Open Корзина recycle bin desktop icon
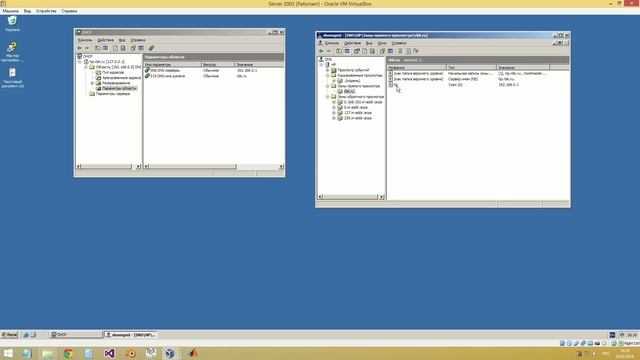This screenshot has height=360, width=640. coord(12,23)
